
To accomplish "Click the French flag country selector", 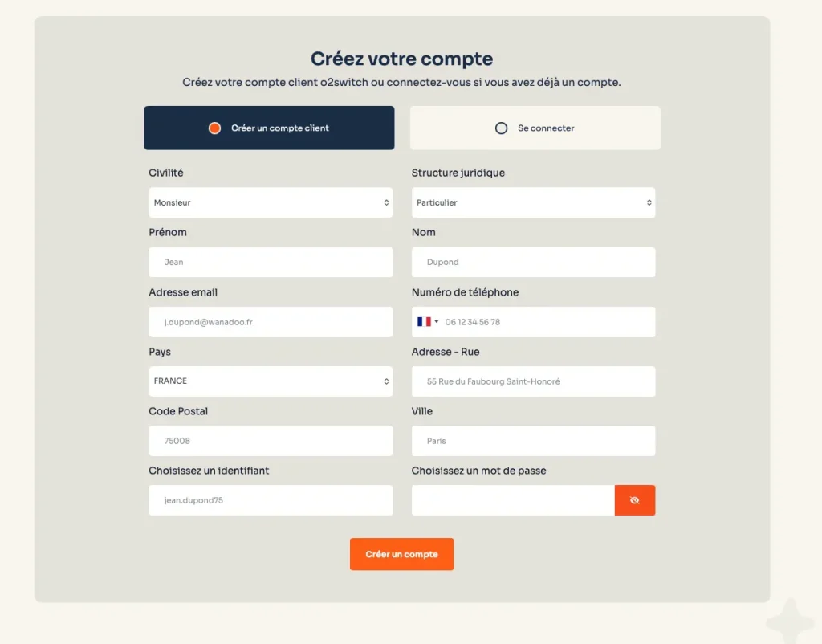I will (428, 322).
